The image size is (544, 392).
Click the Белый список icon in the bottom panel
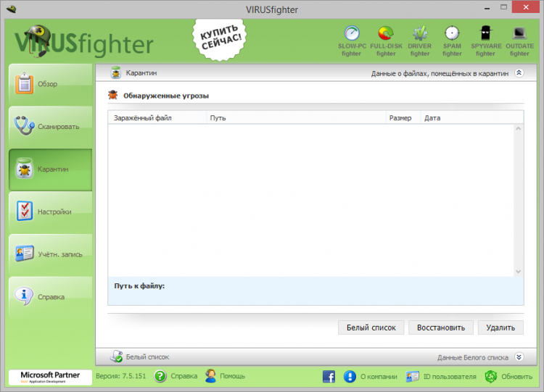click(116, 356)
